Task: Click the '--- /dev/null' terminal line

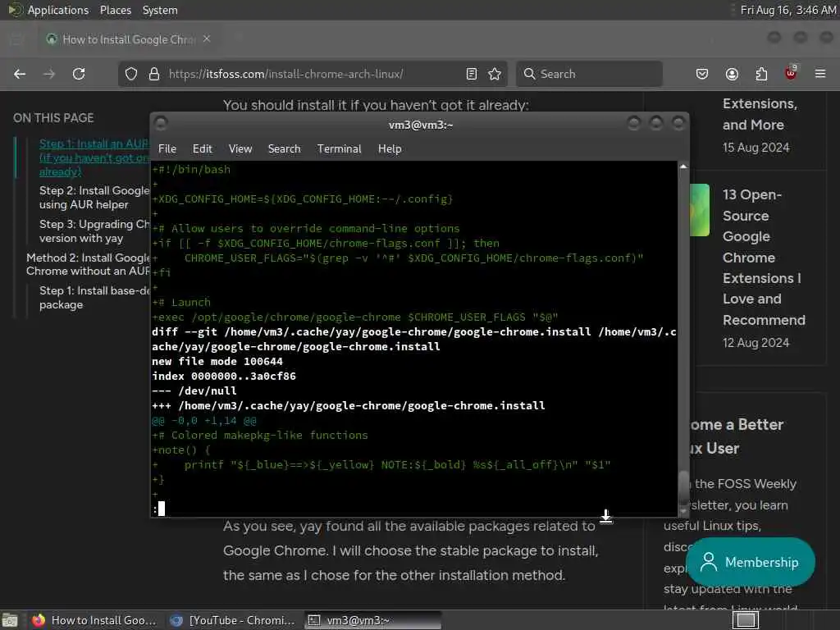Action: (194, 390)
